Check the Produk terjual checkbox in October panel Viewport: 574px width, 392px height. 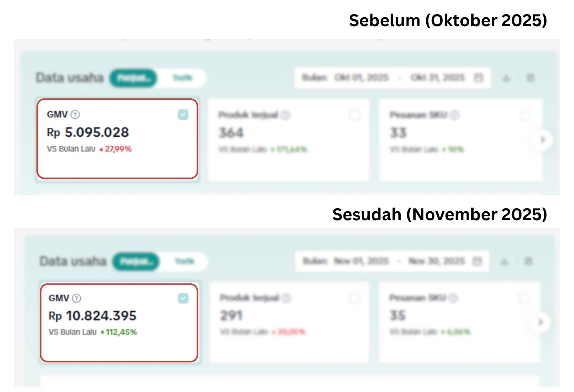point(354,115)
